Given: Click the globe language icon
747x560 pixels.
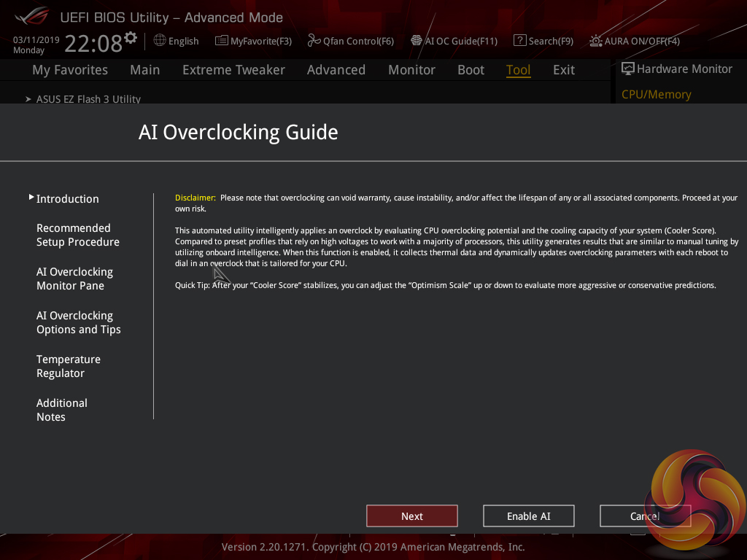Looking at the screenshot, I should [x=160, y=40].
